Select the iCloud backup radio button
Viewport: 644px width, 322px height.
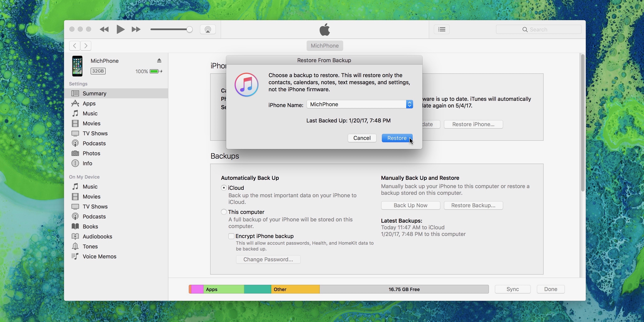224,188
